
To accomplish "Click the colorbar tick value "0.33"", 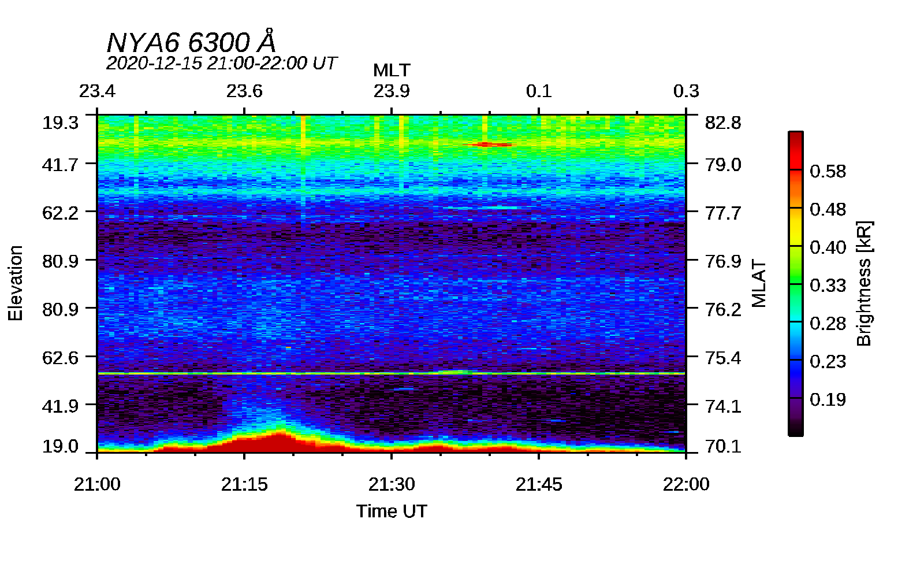I will coord(828,286).
